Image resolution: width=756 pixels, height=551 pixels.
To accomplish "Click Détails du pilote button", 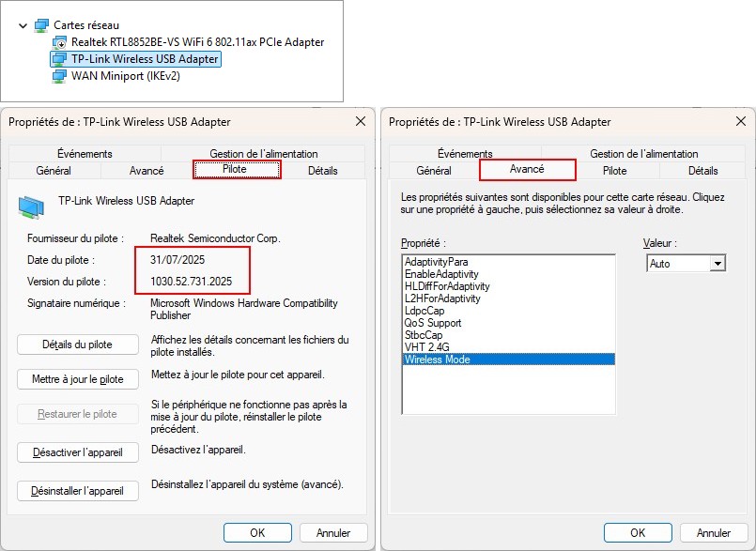I will 78,344.
